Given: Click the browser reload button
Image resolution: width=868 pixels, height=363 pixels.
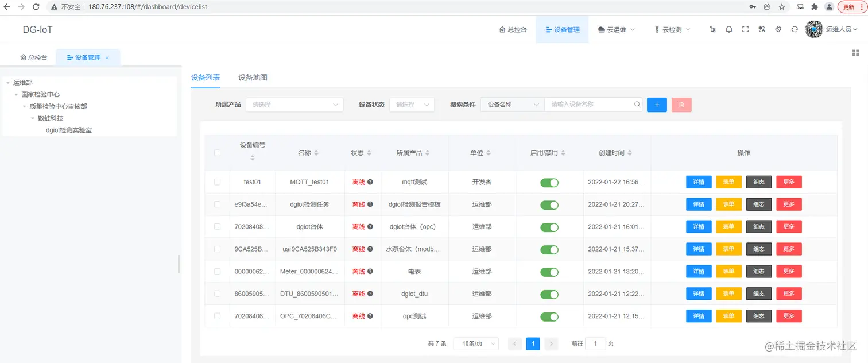Looking at the screenshot, I should pyautogui.click(x=36, y=7).
